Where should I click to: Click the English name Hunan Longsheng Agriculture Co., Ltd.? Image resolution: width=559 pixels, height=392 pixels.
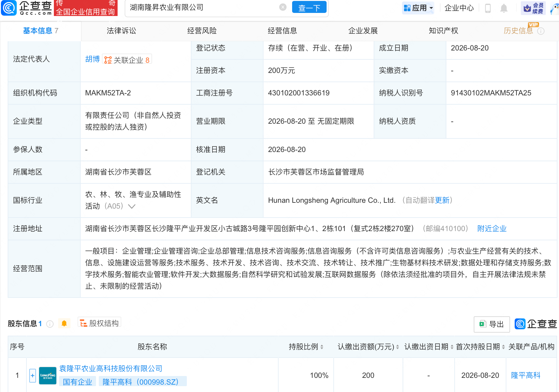(x=332, y=200)
